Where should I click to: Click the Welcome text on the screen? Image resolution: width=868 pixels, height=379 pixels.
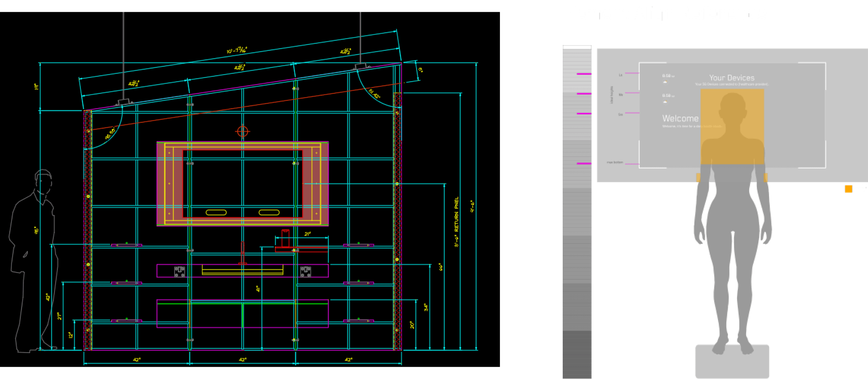[680, 118]
